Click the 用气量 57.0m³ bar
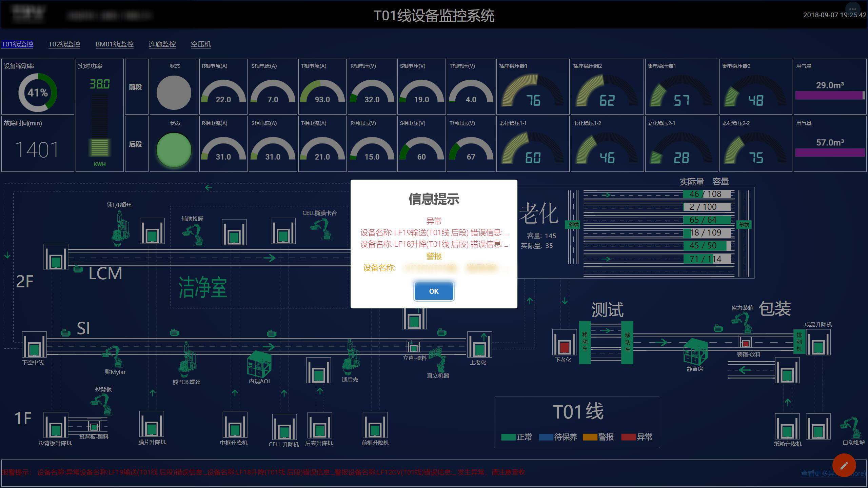The image size is (868, 488). (x=830, y=153)
